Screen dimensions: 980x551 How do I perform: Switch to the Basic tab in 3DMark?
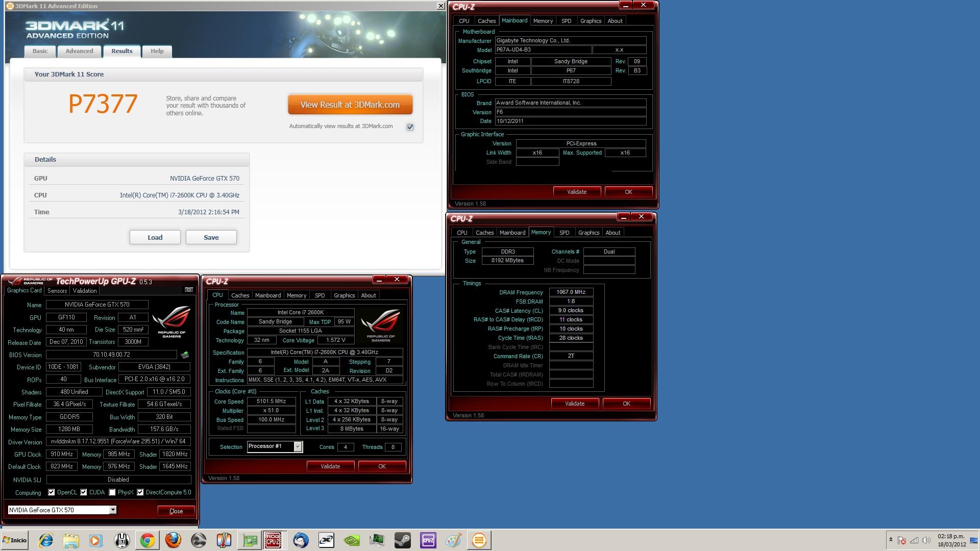pyautogui.click(x=40, y=51)
